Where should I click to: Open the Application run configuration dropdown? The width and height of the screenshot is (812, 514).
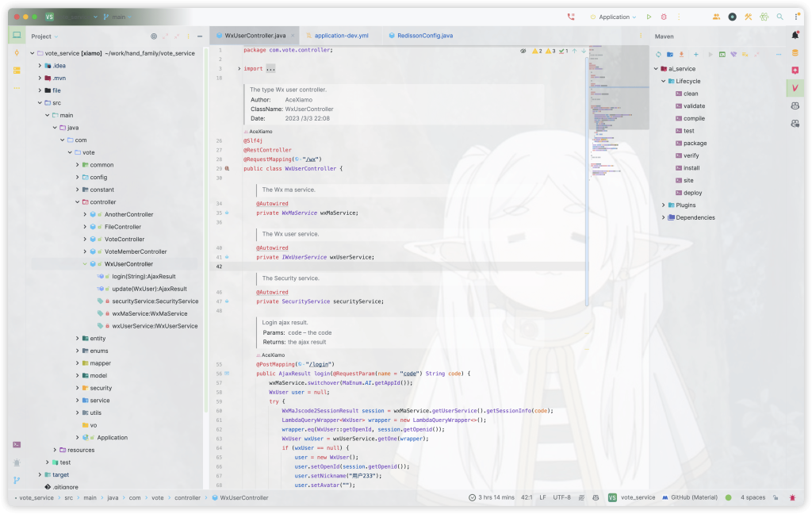[615, 17]
